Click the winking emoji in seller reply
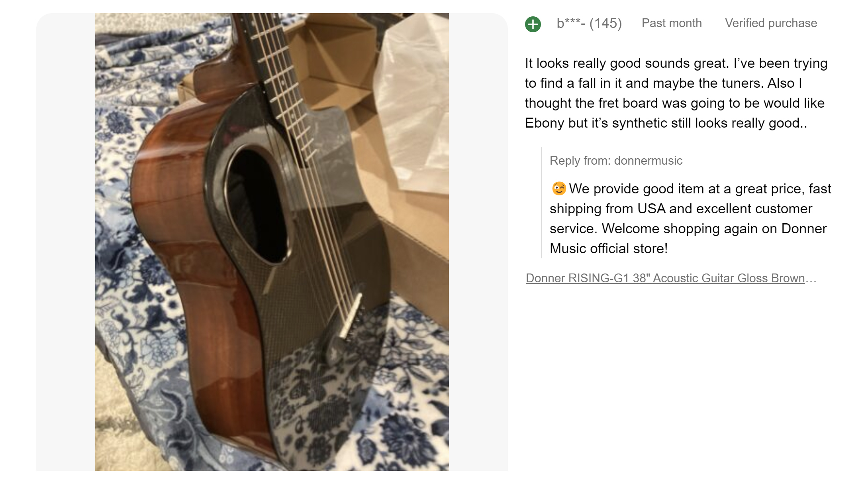The width and height of the screenshot is (868, 486). click(x=558, y=189)
